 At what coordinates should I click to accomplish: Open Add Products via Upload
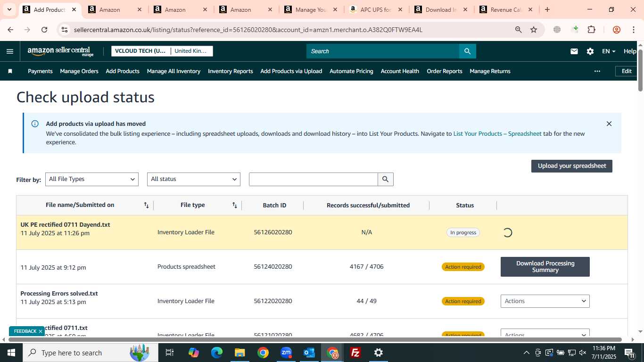pos(291,71)
